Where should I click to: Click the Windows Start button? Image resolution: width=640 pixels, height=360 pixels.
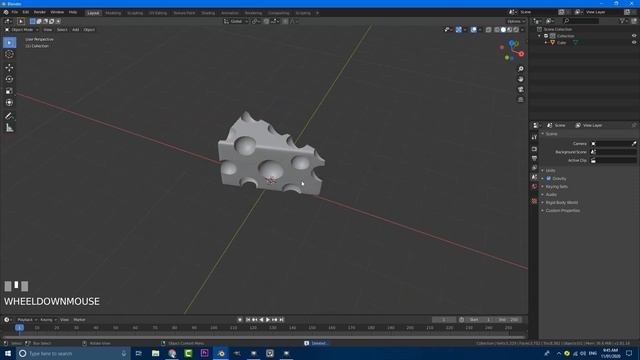tap(8, 353)
